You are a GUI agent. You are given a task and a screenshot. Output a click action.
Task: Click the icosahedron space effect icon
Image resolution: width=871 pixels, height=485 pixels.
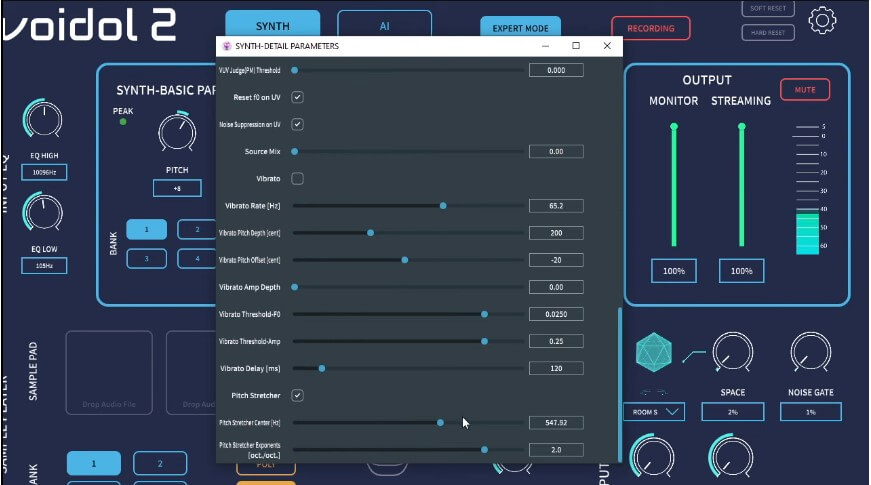[x=655, y=353]
